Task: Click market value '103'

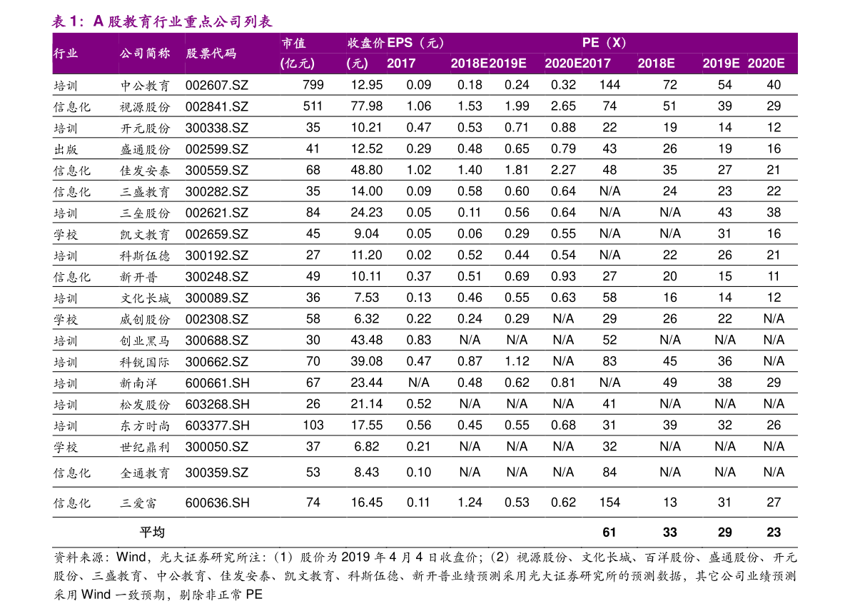Action: (x=313, y=425)
